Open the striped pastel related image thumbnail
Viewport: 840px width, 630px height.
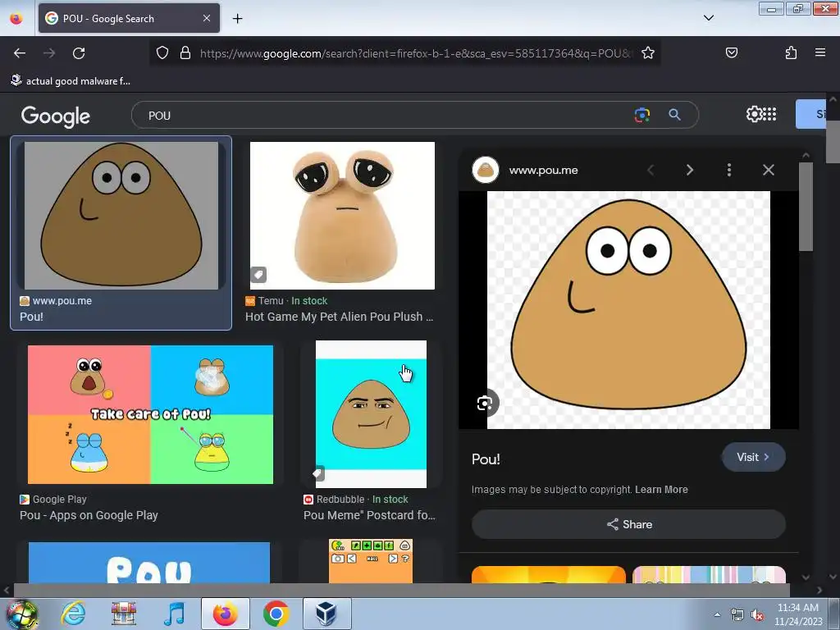[709, 574]
